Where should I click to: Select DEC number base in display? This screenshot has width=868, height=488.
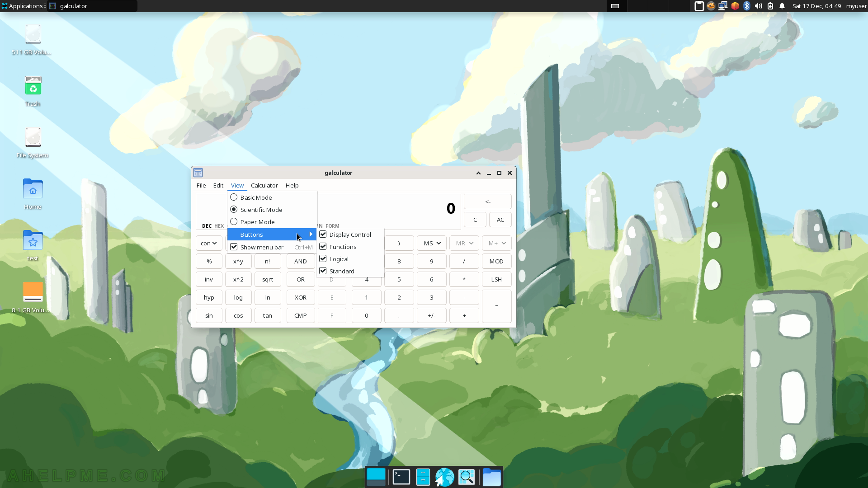(207, 226)
